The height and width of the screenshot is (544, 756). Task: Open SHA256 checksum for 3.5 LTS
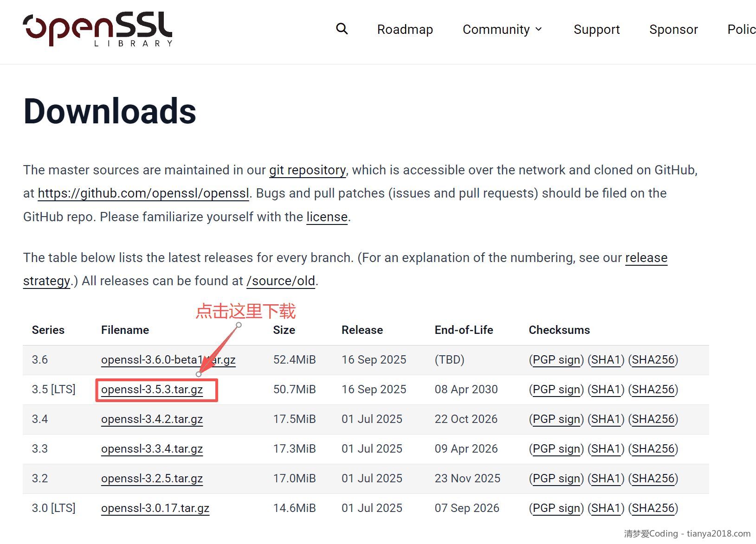click(653, 390)
